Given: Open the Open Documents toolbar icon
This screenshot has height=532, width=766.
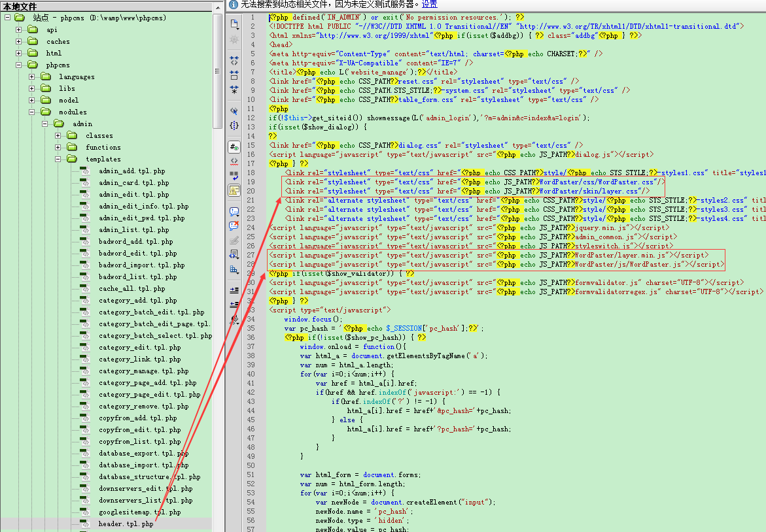Looking at the screenshot, I should [234, 24].
